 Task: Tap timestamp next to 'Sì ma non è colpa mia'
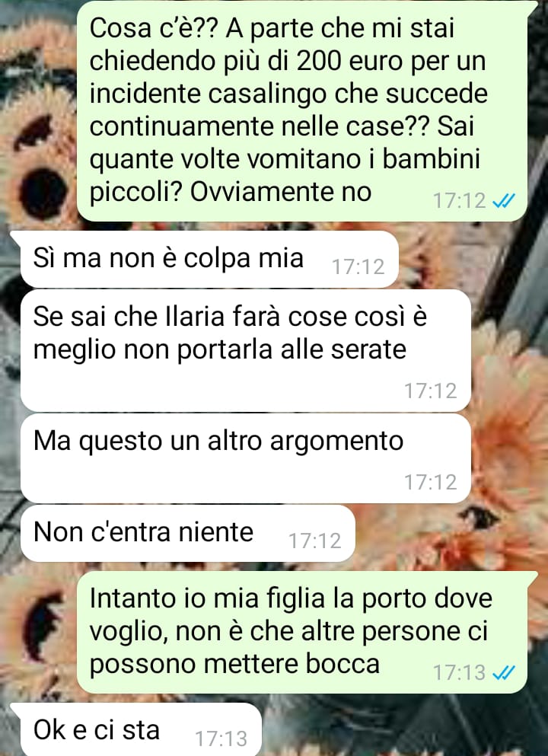358,267
